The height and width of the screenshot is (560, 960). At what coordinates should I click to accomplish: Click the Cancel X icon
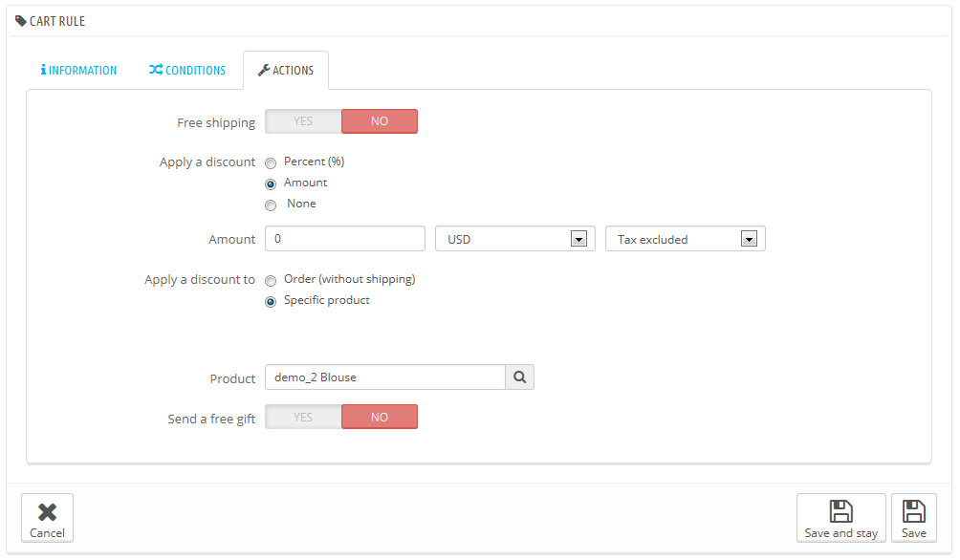(x=47, y=511)
